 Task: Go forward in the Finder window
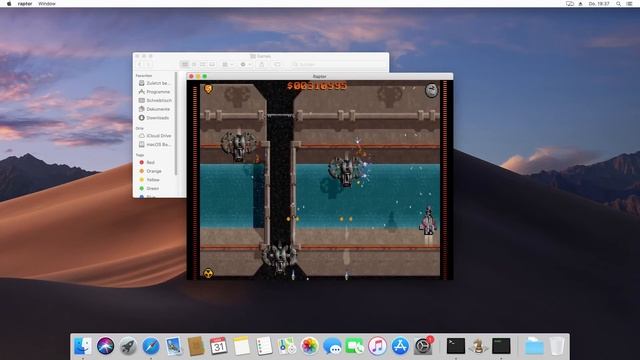tap(148, 64)
